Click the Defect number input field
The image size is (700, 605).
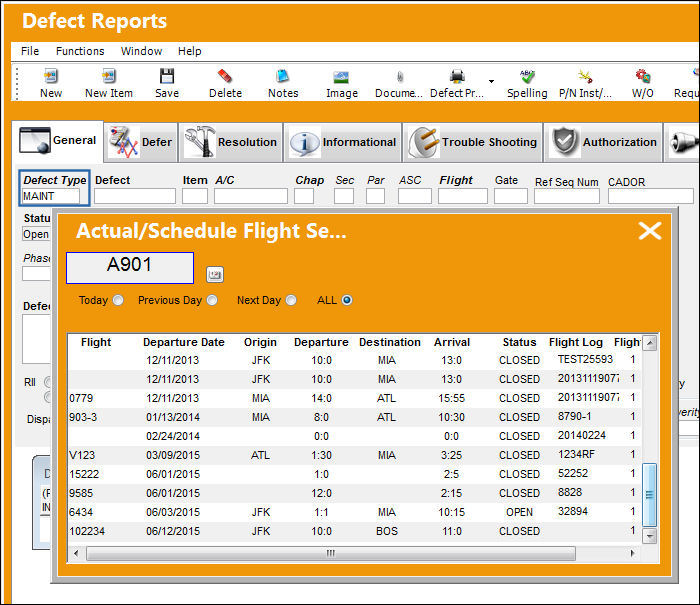pyautogui.click(x=135, y=196)
